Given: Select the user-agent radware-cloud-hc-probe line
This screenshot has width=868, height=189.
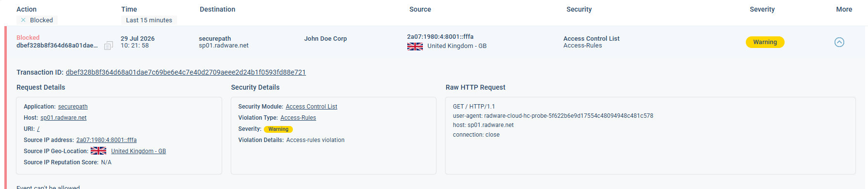Looking at the screenshot, I should click(x=553, y=116).
